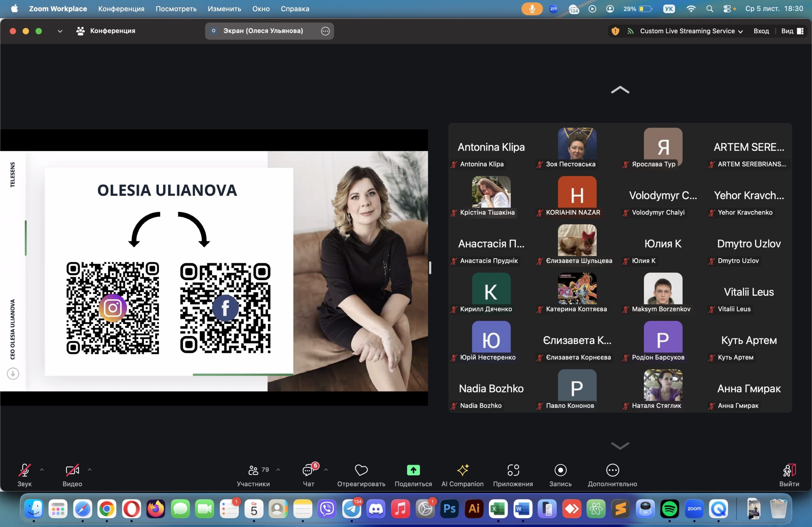Open the Конференция menu bar item
This screenshot has height=527, width=812.
(x=121, y=9)
